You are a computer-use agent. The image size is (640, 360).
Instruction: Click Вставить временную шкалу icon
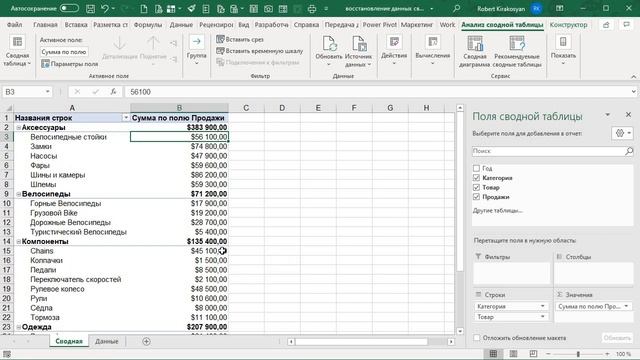coord(220,51)
